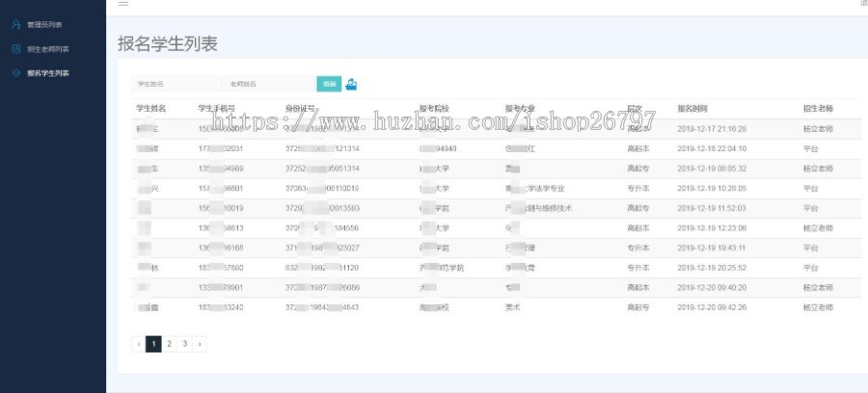Click 平台 in the 22:04:10 row
Screen dimensions: 868x393
[810, 148]
